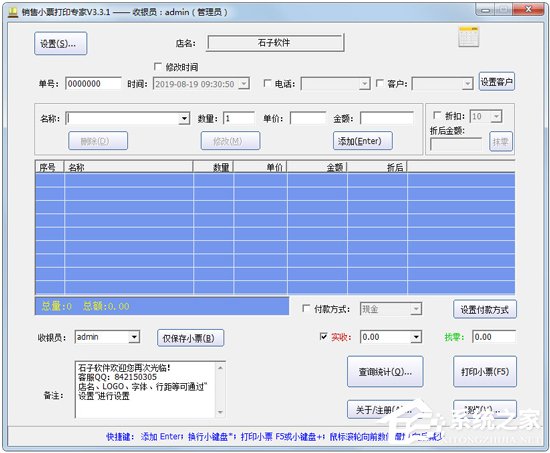Image resolution: width=550 pixels, height=453 pixels.
Task: Enable the 修改时间 checkbox
Action: [158, 66]
